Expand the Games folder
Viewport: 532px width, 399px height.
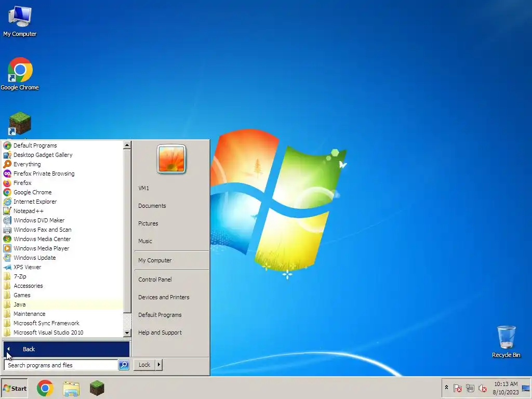(x=63, y=295)
